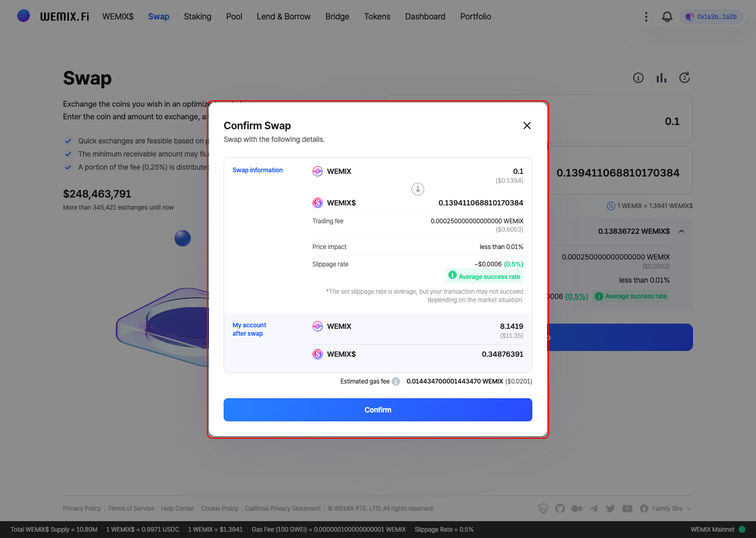Click the swap info circle icon
The width and height of the screenshot is (756, 538).
pyautogui.click(x=638, y=78)
